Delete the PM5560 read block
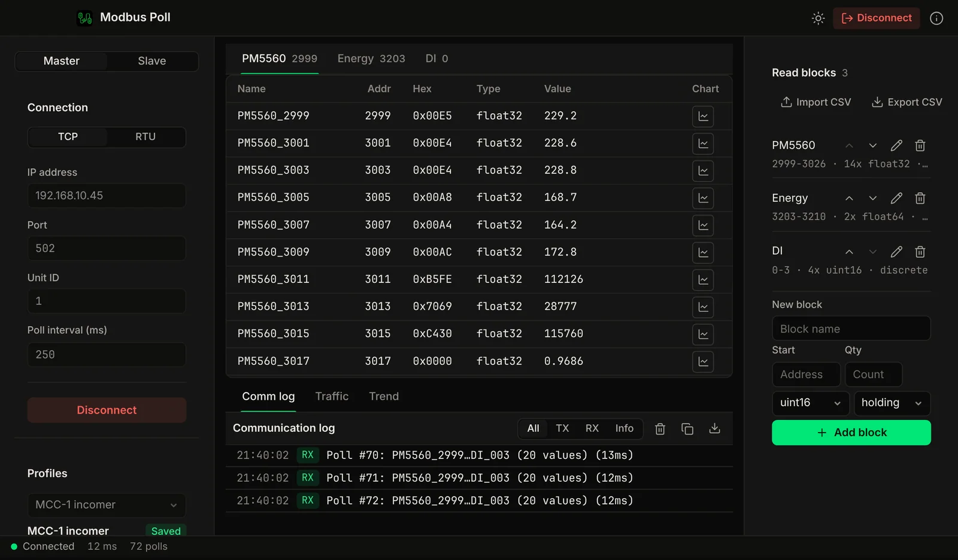 tap(920, 145)
